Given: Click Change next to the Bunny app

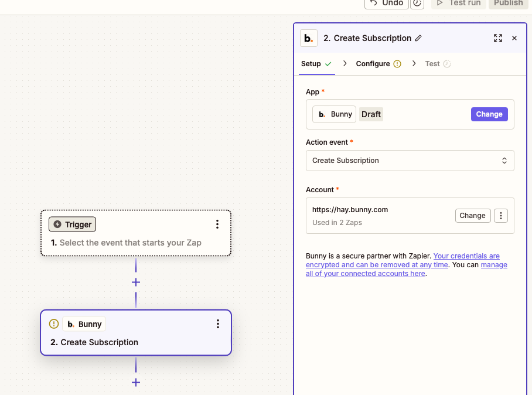Looking at the screenshot, I should 489,114.
